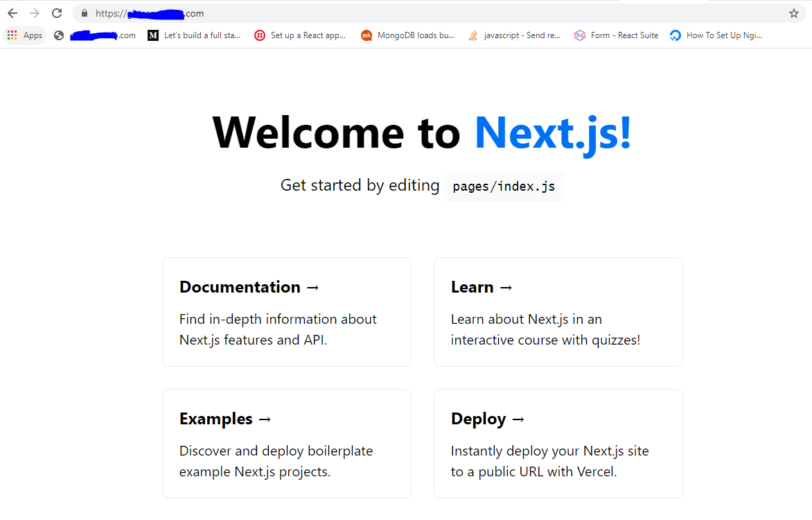Open 'Form - React Suite' bookmark
The image size is (812, 520).
(x=616, y=35)
